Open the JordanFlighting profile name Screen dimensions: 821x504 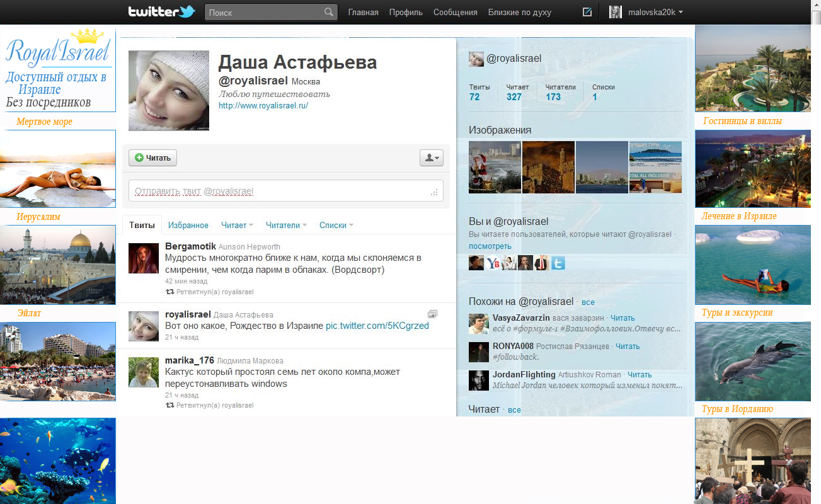click(524, 375)
